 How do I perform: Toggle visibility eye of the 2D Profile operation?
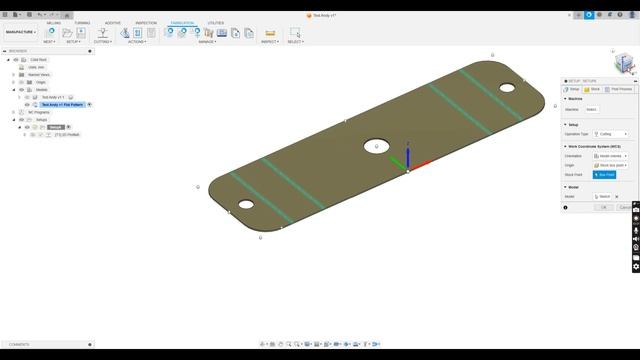coord(33,135)
